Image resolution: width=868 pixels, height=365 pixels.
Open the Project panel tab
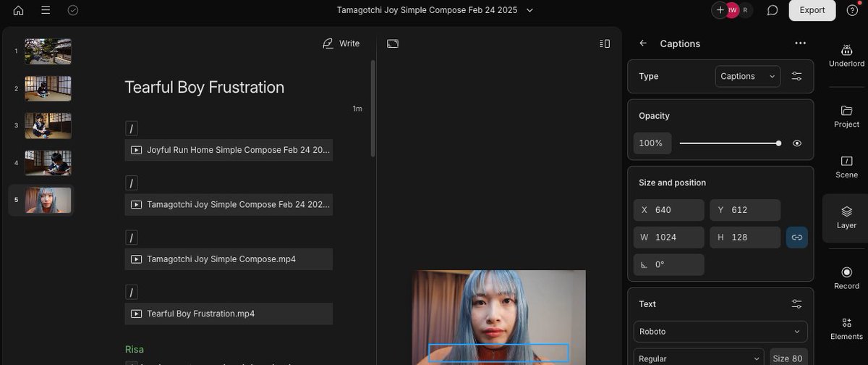pos(846,116)
